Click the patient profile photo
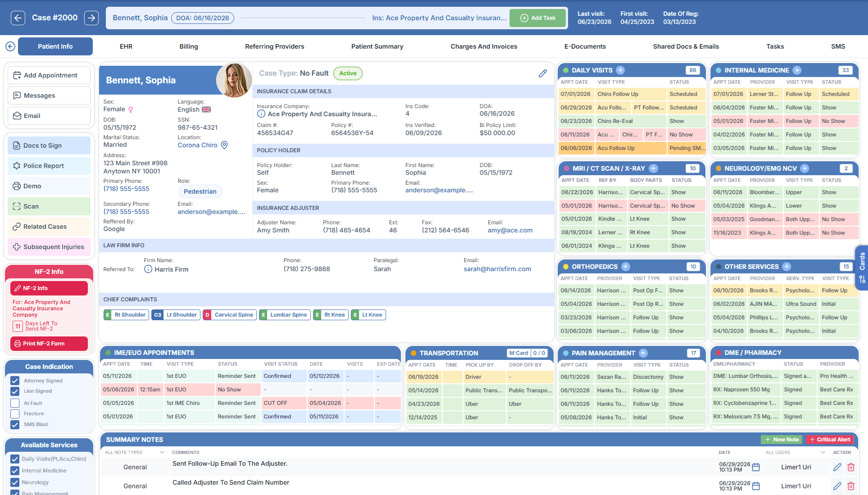This screenshot has height=495, width=868. [x=234, y=80]
